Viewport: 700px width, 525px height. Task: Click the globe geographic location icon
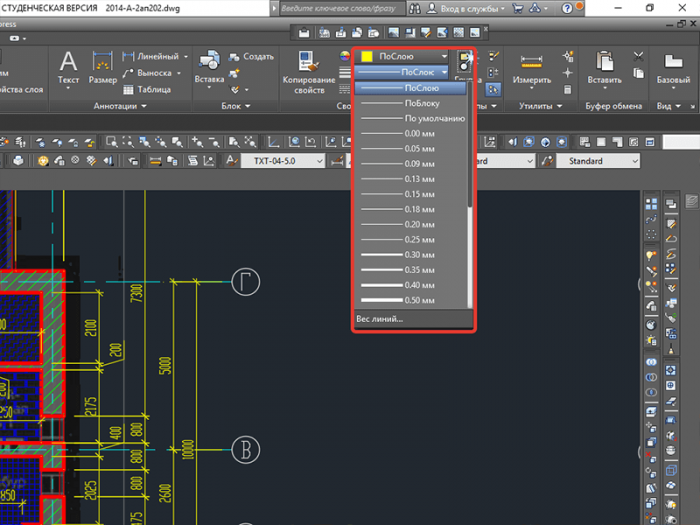click(x=651, y=325)
